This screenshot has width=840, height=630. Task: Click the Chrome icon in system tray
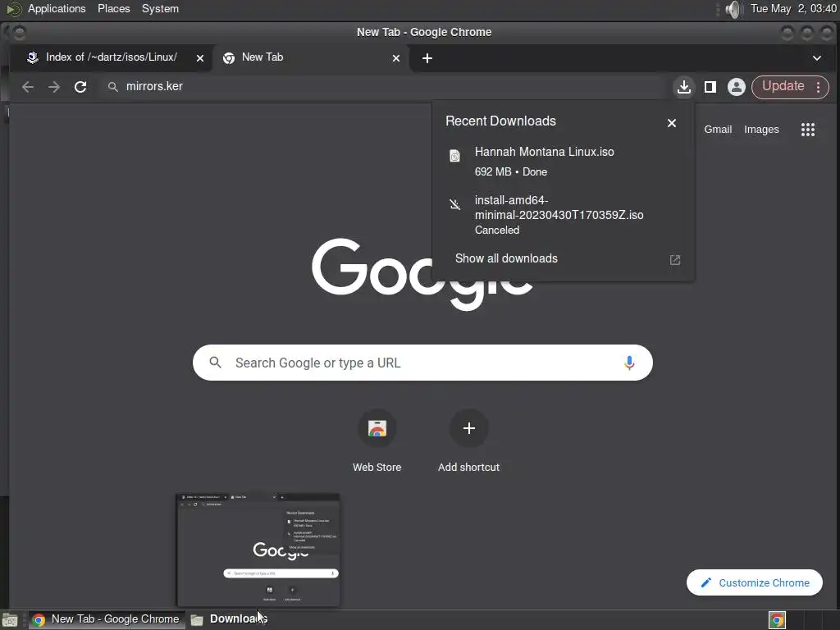coord(777,620)
